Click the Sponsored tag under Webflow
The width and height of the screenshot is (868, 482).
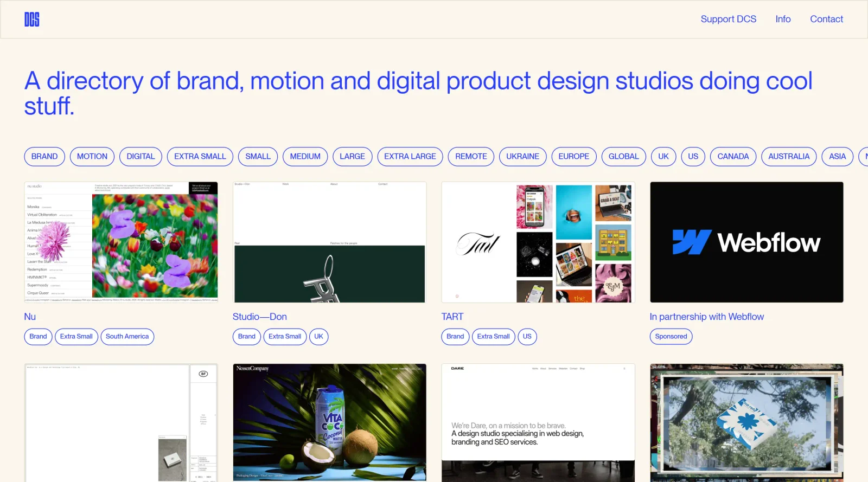tap(671, 336)
